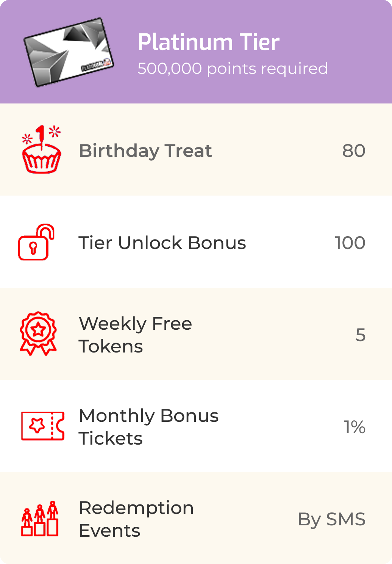Select the Tier Unlock Bonus label
Screen dimensions: 392x564
(162, 243)
